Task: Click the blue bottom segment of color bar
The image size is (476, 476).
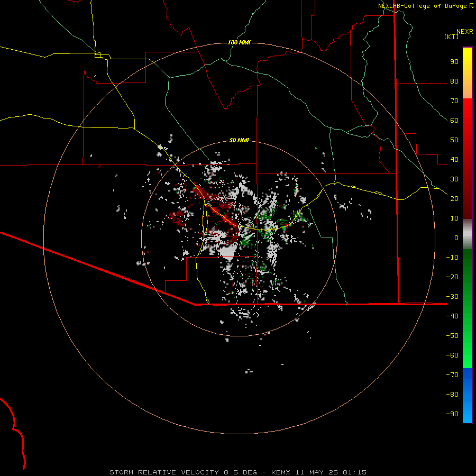Action: (467, 396)
